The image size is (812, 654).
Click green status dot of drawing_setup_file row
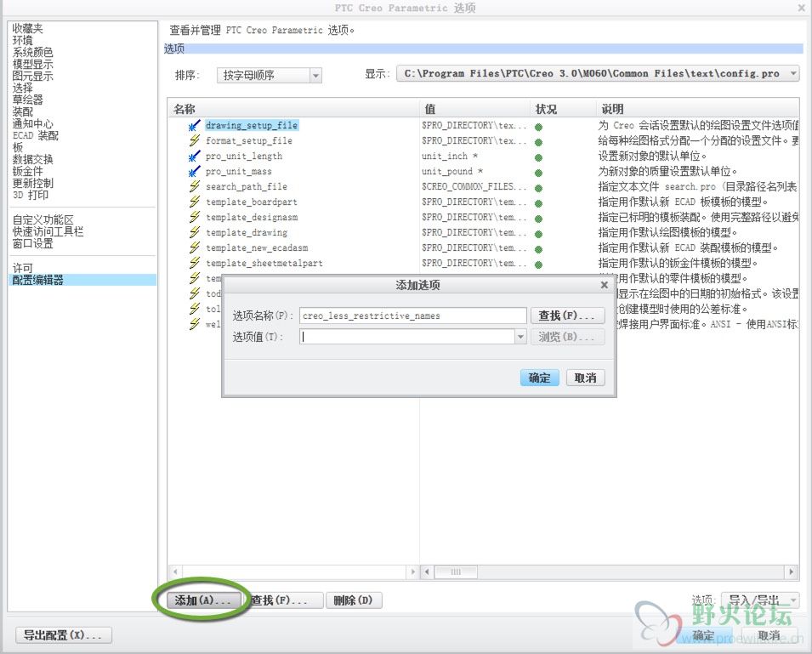tap(538, 127)
